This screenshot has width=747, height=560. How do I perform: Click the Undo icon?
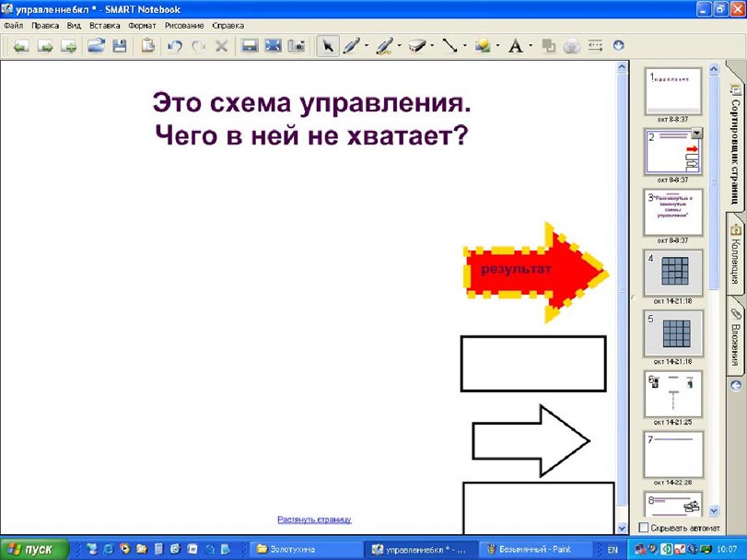[x=175, y=45]
